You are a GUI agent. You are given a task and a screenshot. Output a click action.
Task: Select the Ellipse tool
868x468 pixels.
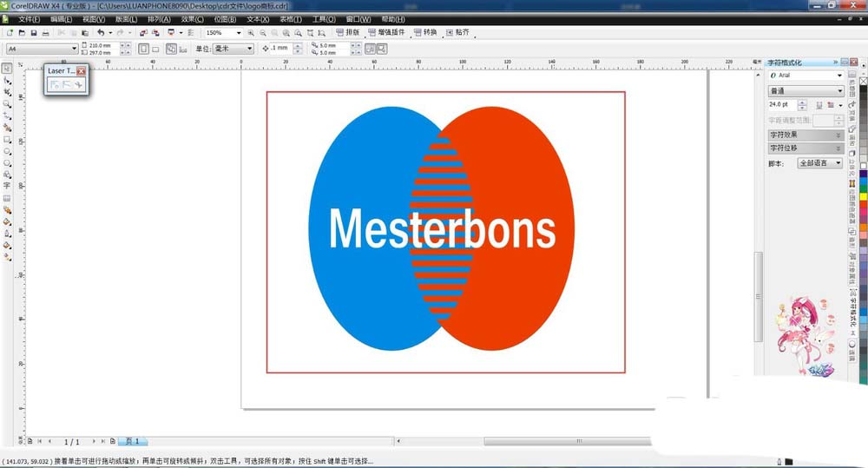tap(7, 151)
